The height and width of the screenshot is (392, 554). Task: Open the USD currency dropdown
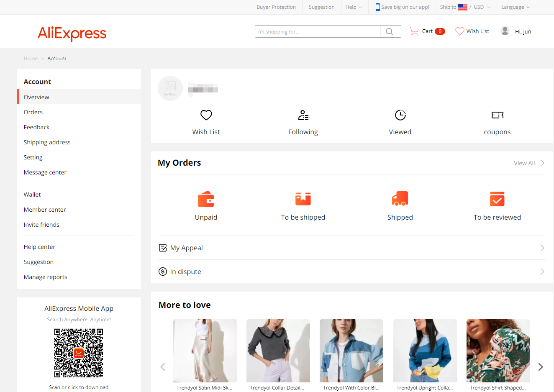(482, 7)
